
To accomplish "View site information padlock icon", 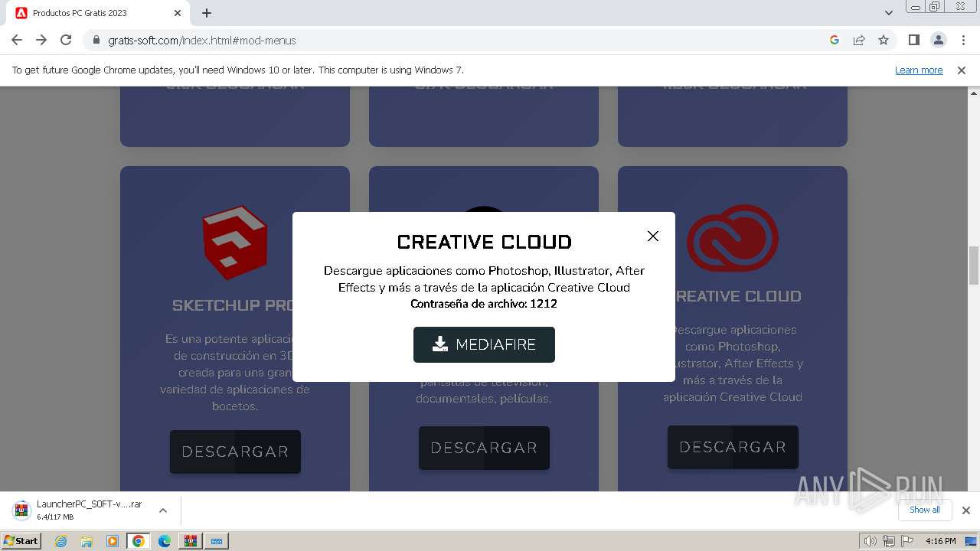I will [x=96, y=40].
